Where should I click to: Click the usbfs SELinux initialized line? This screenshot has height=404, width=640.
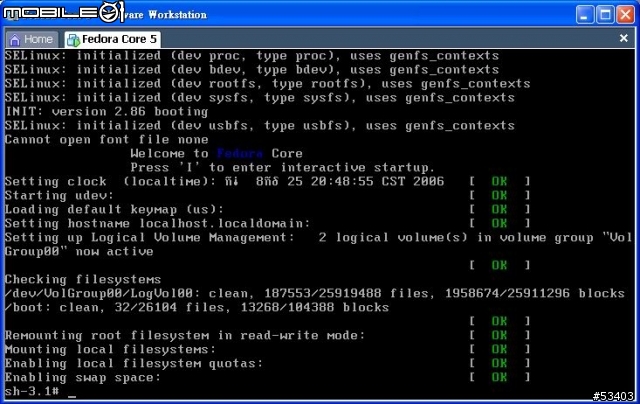point(260,126)
